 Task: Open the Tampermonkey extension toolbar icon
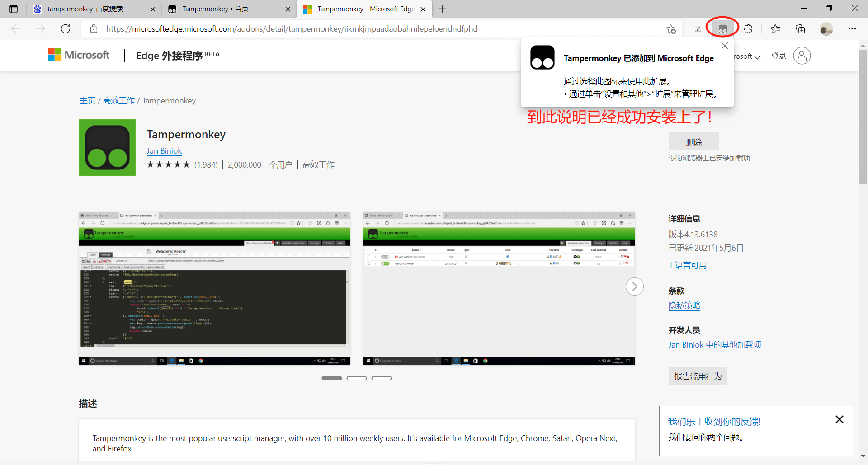[722, 29]
